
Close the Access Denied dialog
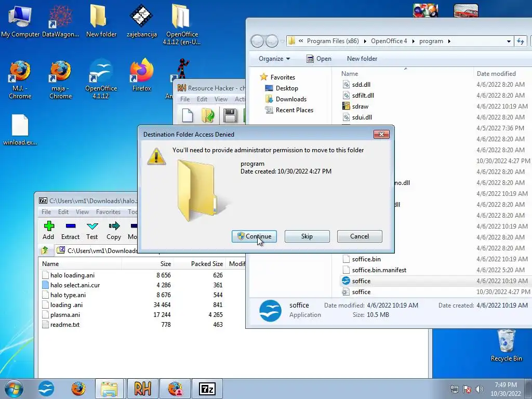click(x=381, y=135)
